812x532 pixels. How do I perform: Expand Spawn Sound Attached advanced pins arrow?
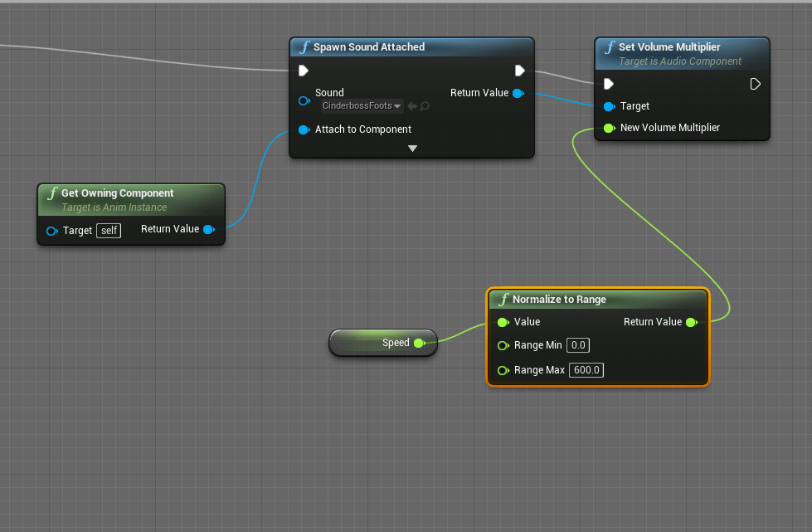(412, 149)
